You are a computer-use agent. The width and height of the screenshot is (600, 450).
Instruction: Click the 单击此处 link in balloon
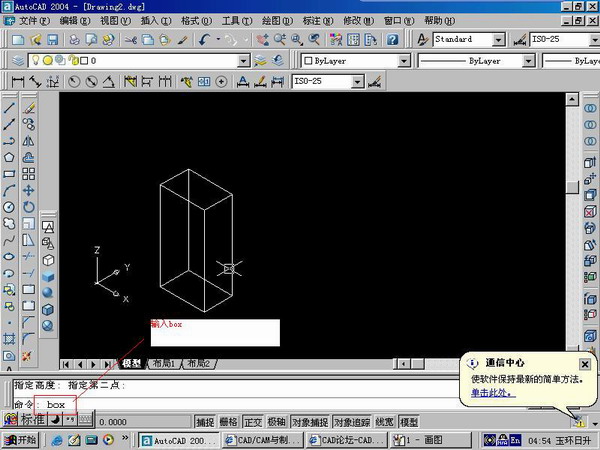pos(492,393)
